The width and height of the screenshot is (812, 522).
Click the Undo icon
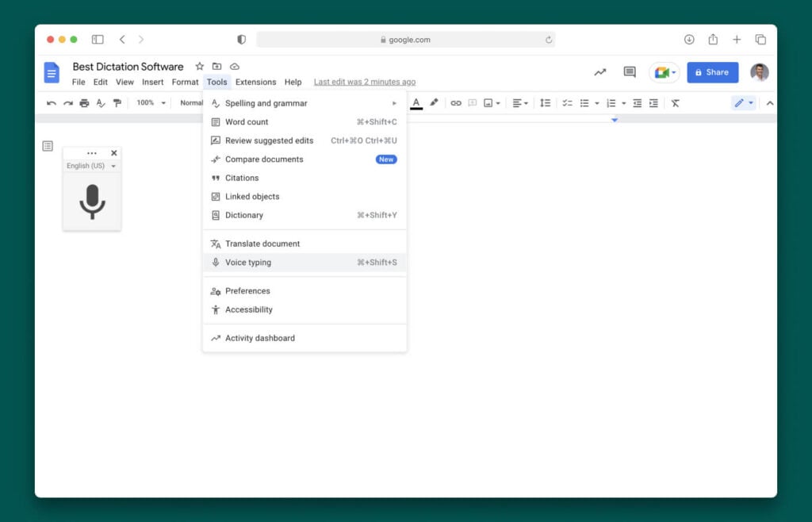[x=51, y=103]
